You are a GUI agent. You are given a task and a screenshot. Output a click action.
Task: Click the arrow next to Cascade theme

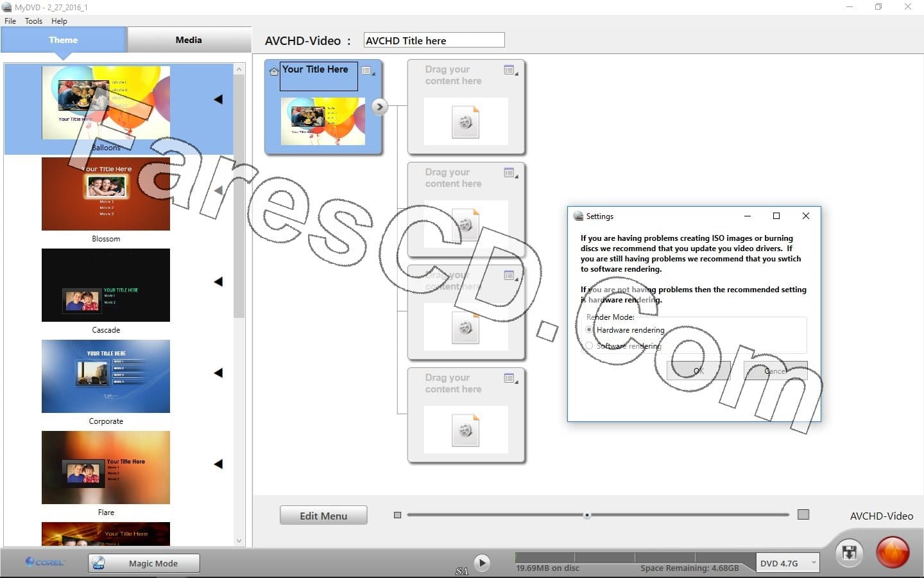point(218,281)
